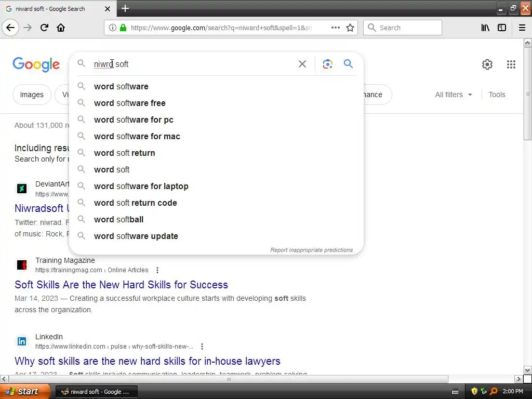The width and height of the screenshot is (532, 399).
Task: Click the trainingmag.com URL text
Action: (91, 270)
